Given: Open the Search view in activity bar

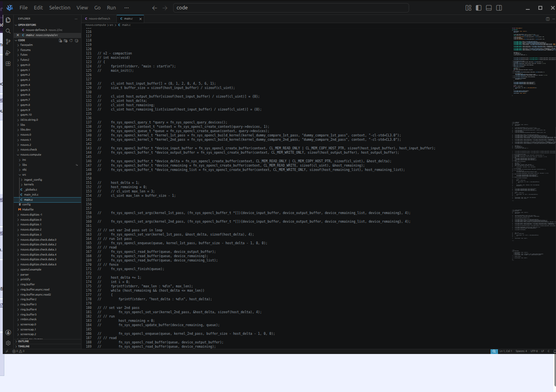Looking at the screenshot, I should point(8,31).
